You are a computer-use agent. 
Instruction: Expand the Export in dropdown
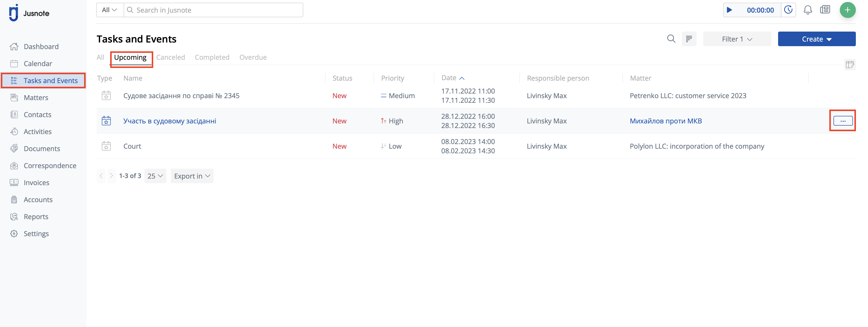[192, 176]
